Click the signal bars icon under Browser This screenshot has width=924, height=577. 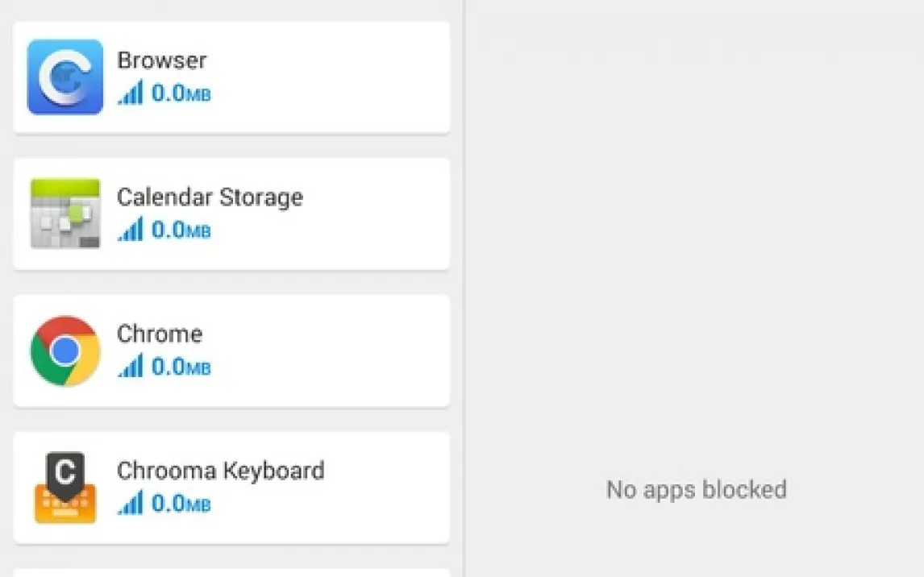[131, 93]
